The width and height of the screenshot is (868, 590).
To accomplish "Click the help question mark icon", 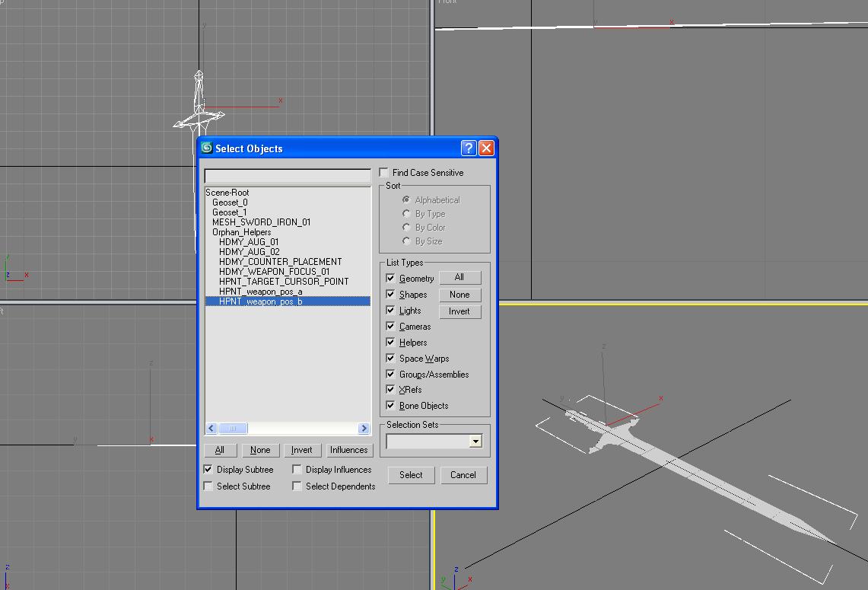I will 469,148.
